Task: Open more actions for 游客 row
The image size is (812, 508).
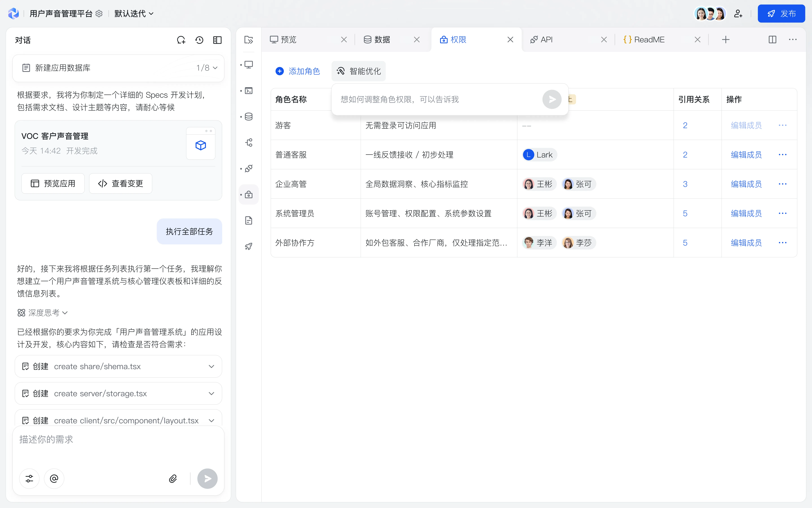Action: coord(783,125)
